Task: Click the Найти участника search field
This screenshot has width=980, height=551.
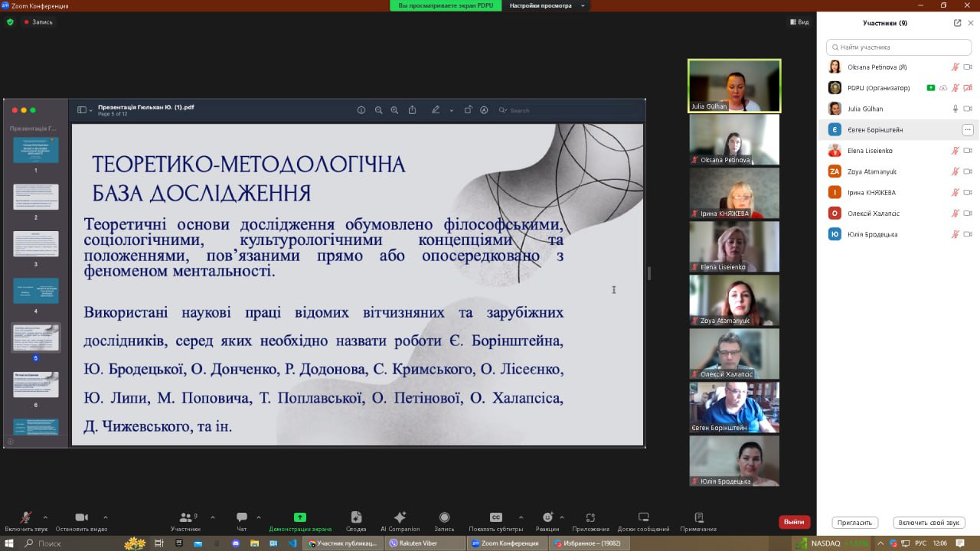Action: (899, 47)
